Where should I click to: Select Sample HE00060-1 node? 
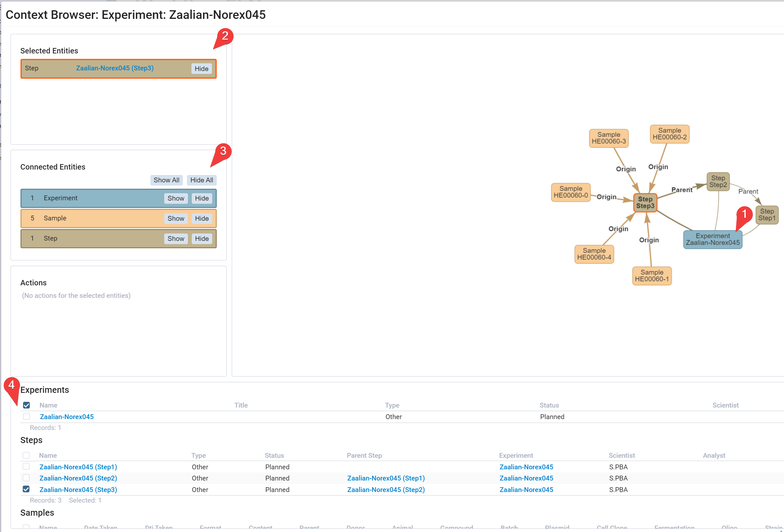point(651,276)
